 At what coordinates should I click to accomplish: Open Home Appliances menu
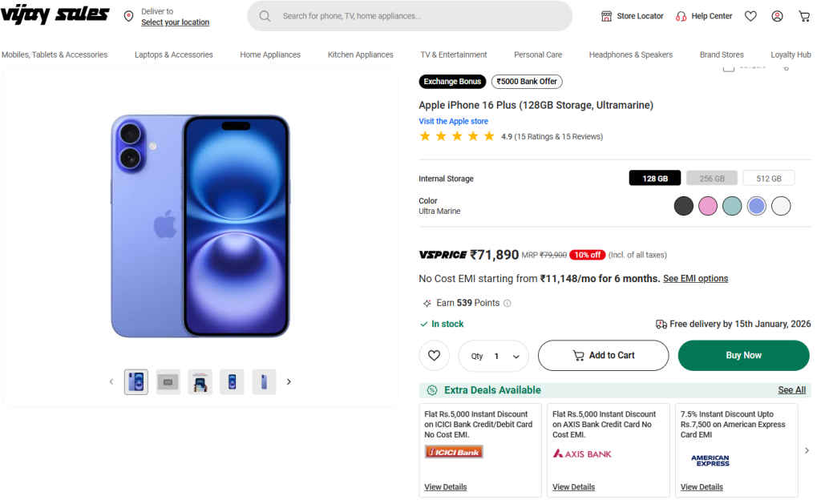270,55
